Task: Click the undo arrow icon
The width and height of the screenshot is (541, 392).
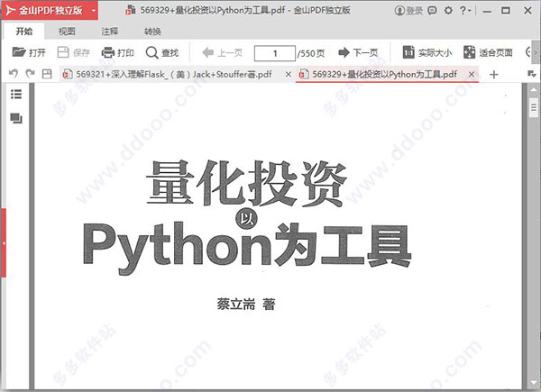Action: pos(14,74)
